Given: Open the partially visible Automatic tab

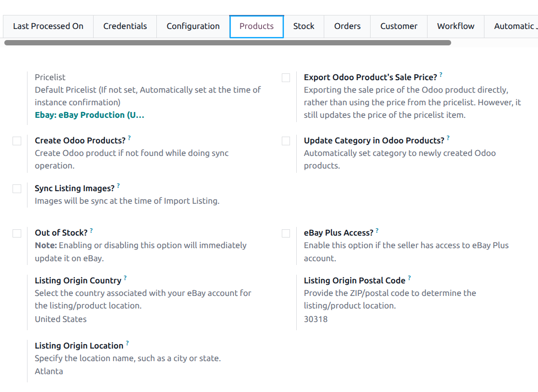Looking at the screenshot, I should click(x=511, y=27).
